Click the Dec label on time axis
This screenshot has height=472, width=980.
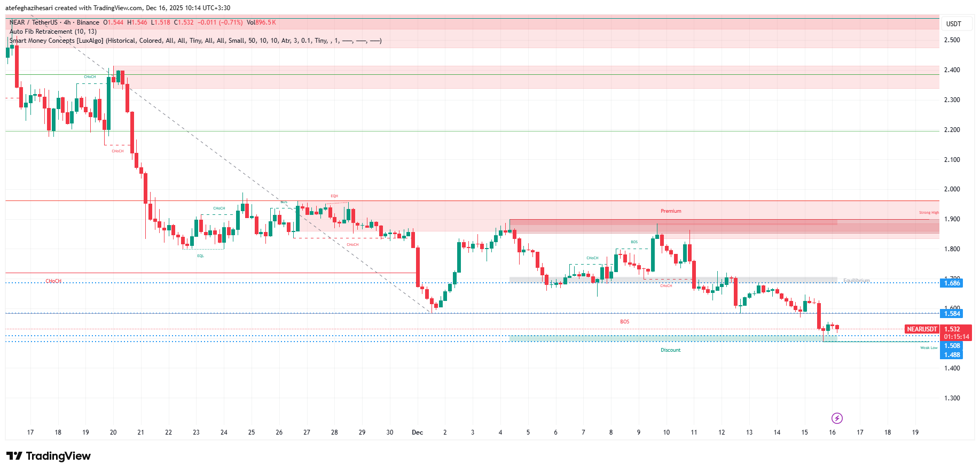tap(417, 432)
